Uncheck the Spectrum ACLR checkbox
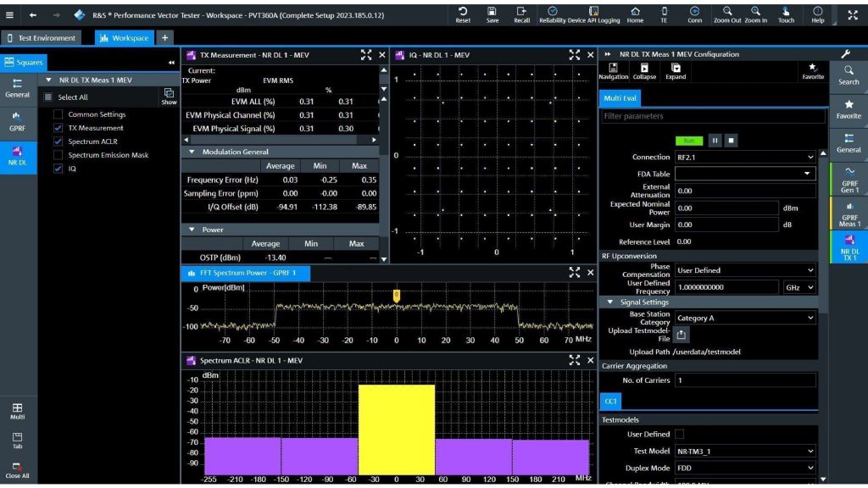Screen dimensions: 868x488 (58, 141)
